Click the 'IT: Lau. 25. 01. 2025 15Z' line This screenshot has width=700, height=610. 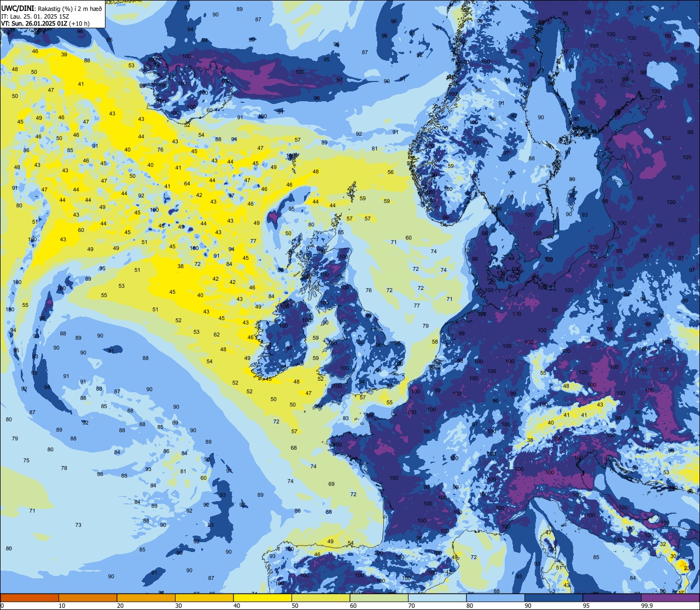pyautogui.click(x=35, y=16)
